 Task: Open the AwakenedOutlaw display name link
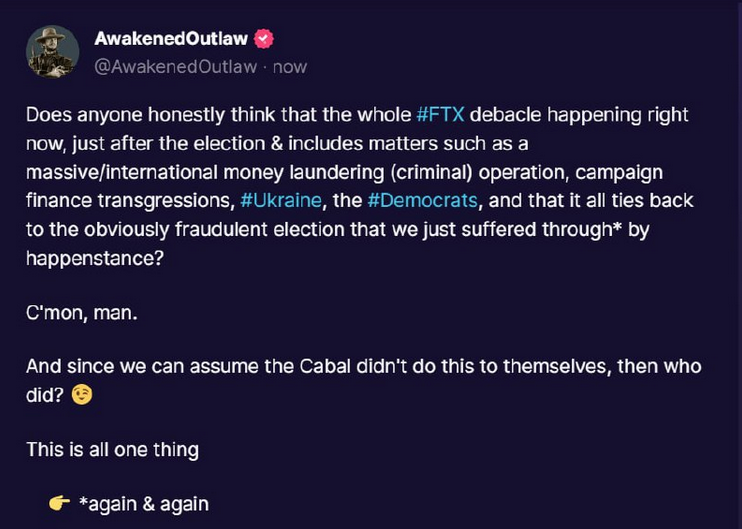click(x=170, y=39)
